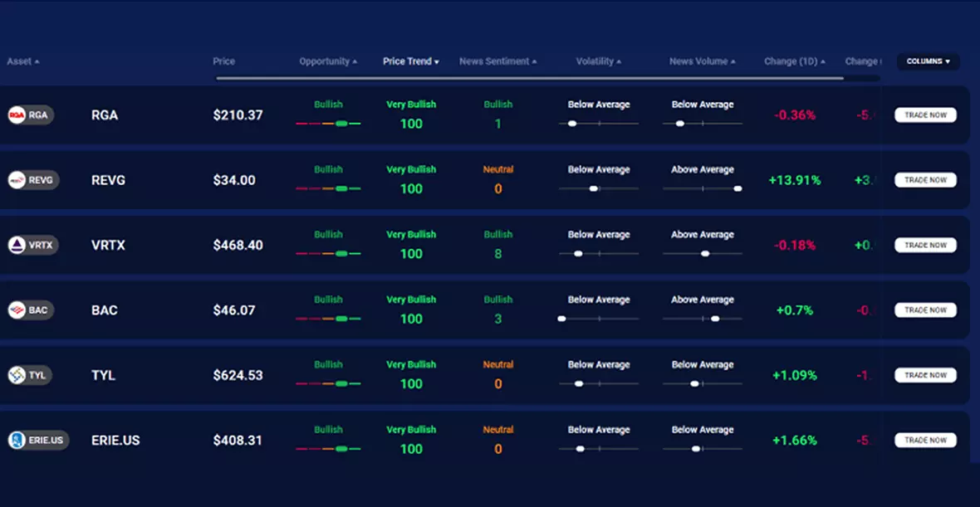Sort by Price Trend column
Viewport: 980px width, 507px height.
(410, 61)
